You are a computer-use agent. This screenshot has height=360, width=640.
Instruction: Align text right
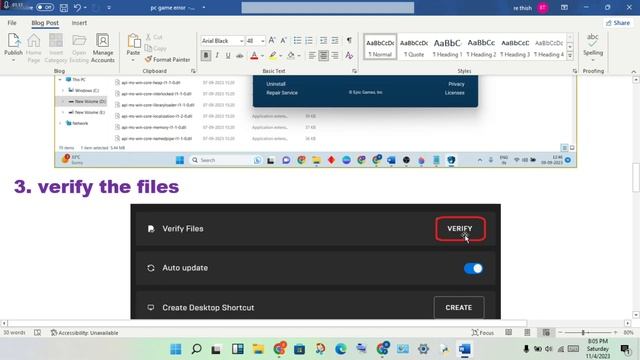335,56
